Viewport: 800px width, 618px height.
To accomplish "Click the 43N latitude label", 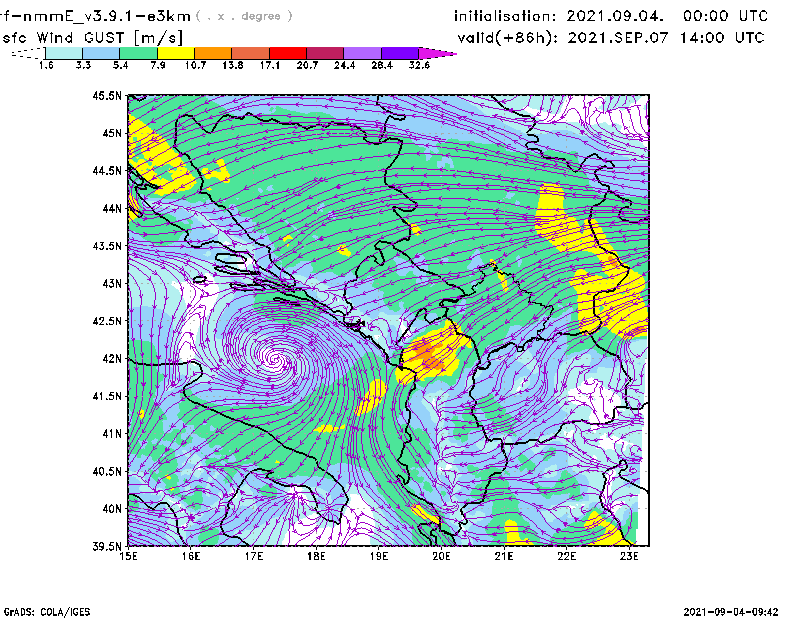I will tap(113, 283).
